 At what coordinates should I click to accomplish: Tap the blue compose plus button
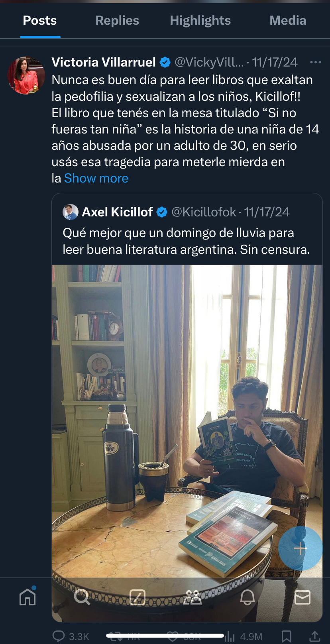point(300,549)
